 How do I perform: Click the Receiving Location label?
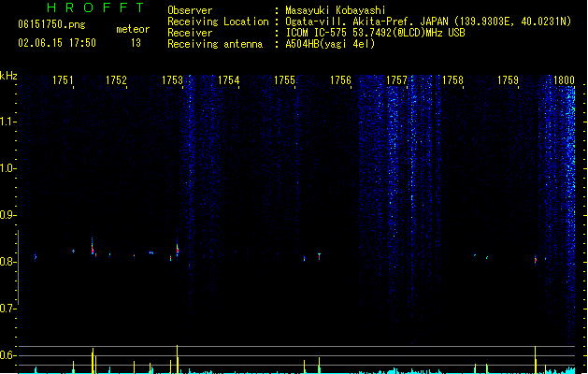pos(218,22)
